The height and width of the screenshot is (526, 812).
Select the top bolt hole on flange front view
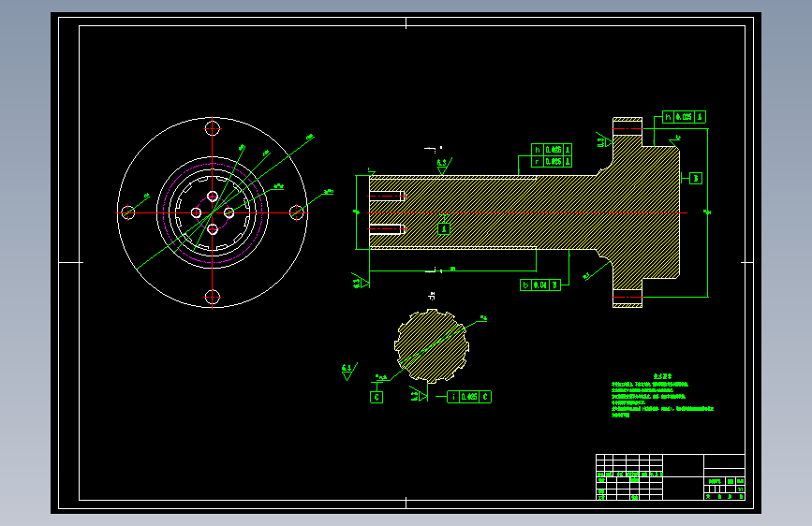click(213, 128)
